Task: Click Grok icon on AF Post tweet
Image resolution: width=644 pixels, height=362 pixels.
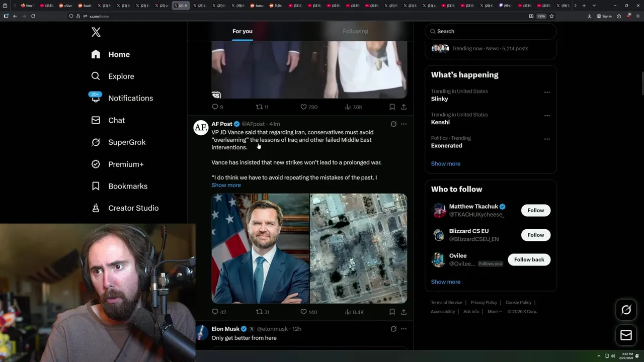Action: [x=393, y=124]
